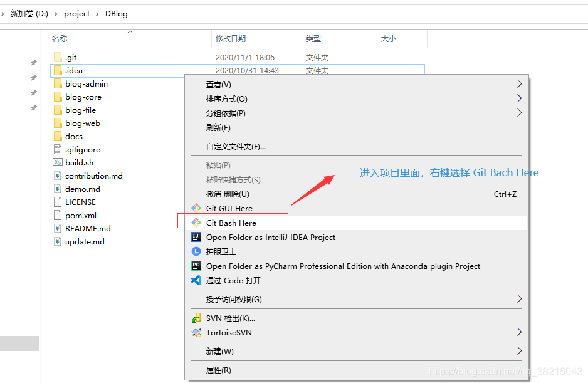Image resolution: width=588 pixels, height=383 pixels.
Task: Click the bottommost quick access pin icon
Action: point(34,108)
